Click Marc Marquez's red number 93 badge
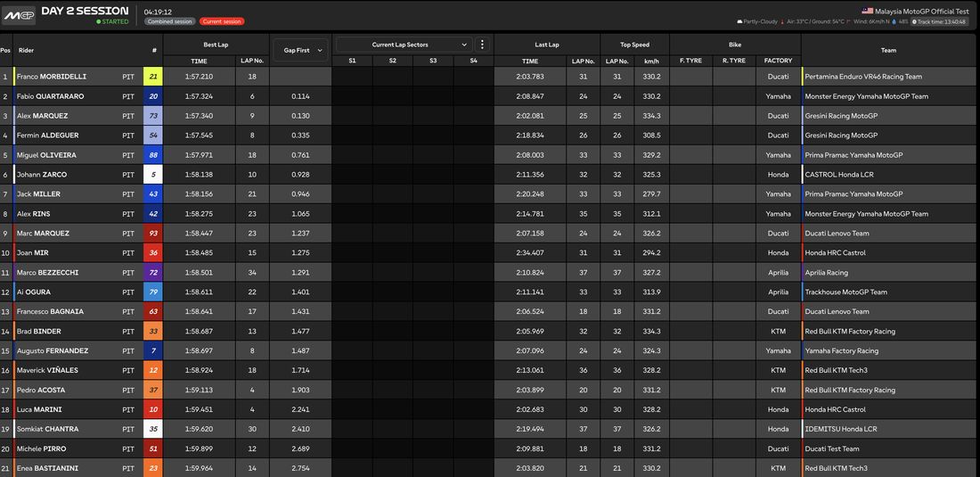The height and width of the screenshot is (477, 980). click(153, 234)
